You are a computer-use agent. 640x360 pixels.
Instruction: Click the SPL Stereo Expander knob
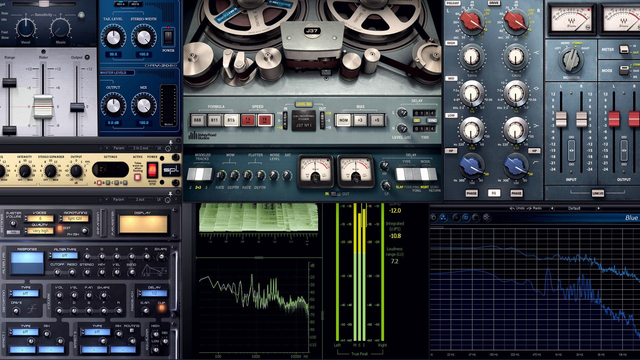(50, 171)
